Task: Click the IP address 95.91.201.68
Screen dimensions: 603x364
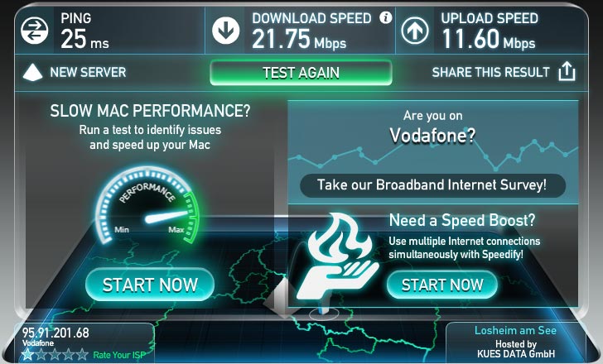Action: coord(55,333)
